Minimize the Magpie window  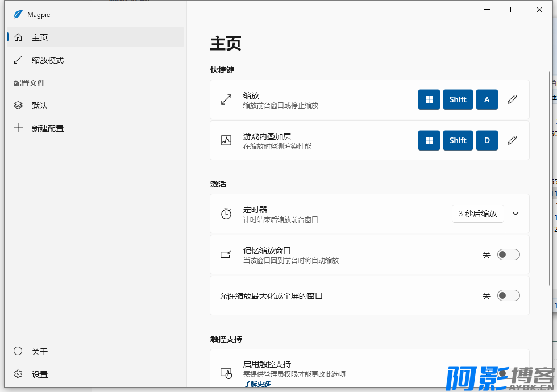(487, 10)
